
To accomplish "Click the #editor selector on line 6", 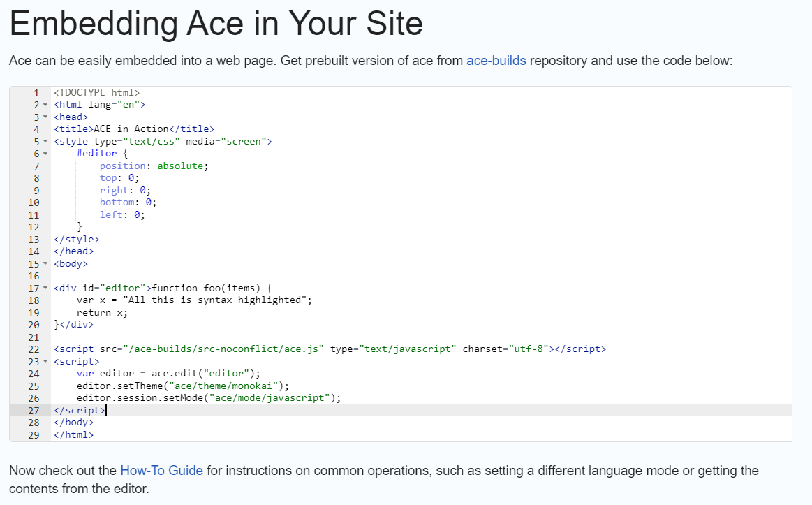I will tap(97, 153).
